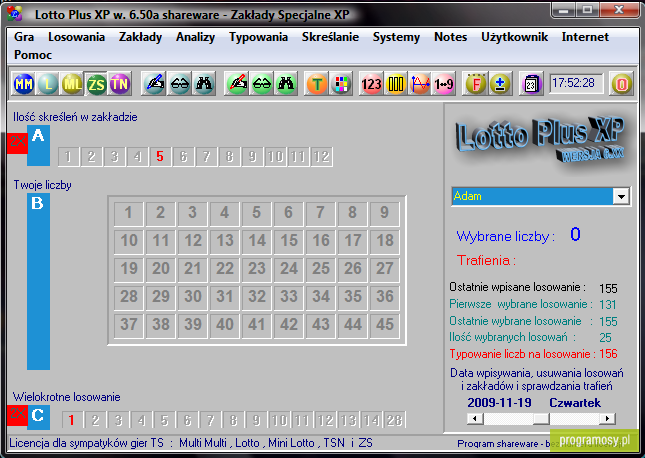
Task: Toggle number 32 in Twoje liczby grid
Action: [x=257, y=297]
